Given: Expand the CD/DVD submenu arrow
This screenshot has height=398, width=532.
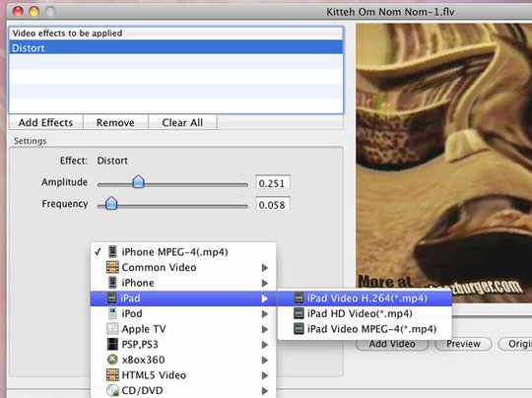Looking at the screenshot, I should [265, 391].
